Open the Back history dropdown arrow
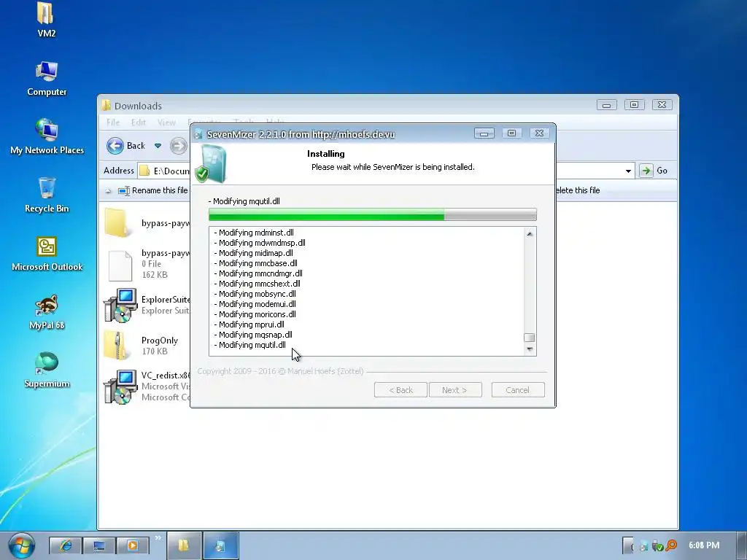 point(158,146)
